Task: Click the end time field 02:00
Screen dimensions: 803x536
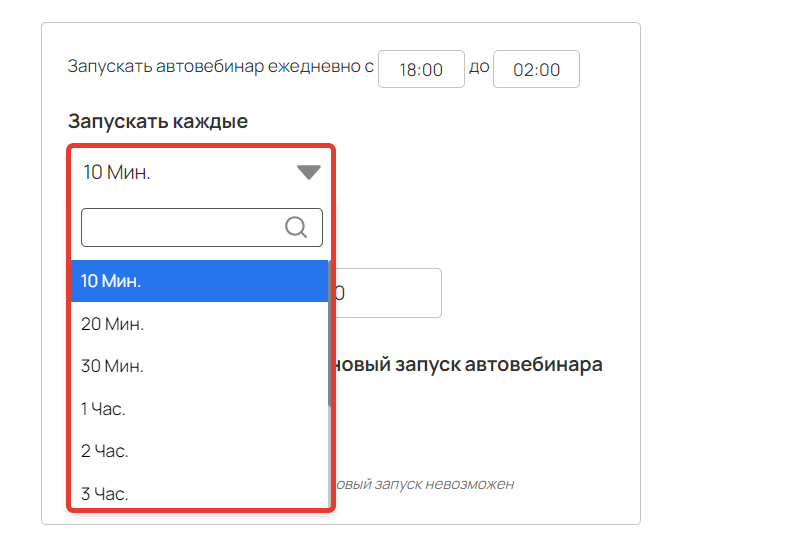Action: 536,69
